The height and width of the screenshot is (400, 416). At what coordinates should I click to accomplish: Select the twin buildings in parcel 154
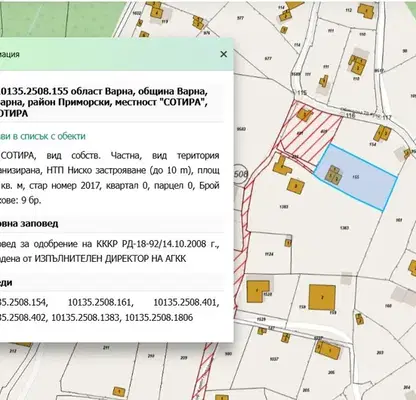click(x=382, y=133)
